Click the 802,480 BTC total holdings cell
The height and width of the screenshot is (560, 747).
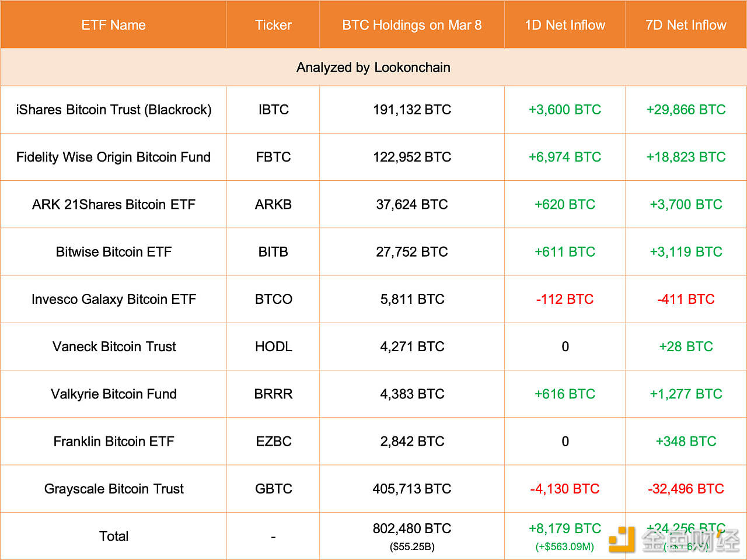412,529
